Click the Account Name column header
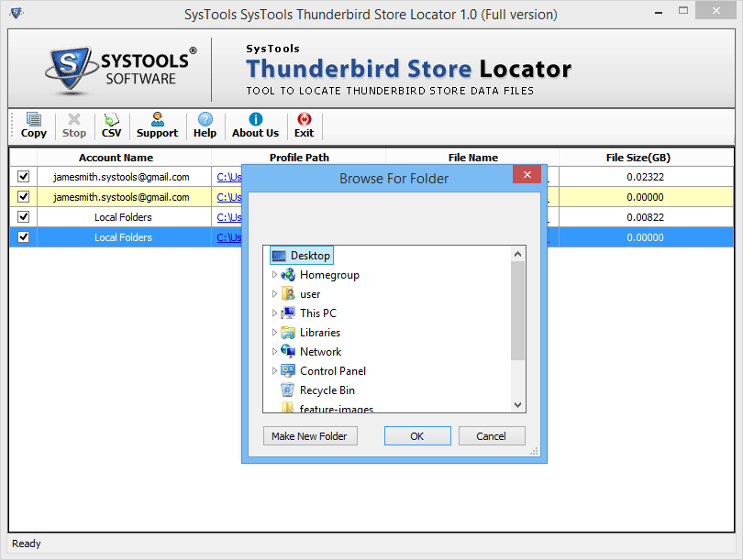The image size is (743, 560). pos(124,157)
